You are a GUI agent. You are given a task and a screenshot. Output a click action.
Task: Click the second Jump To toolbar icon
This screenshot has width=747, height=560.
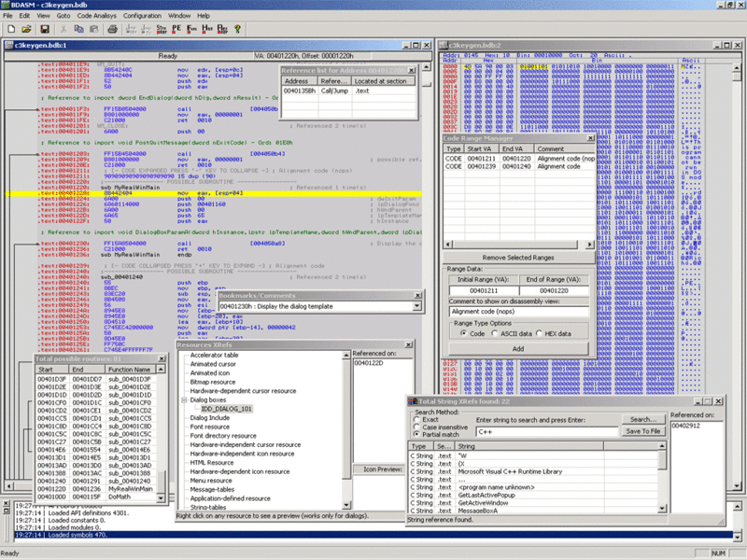[146, 29]
